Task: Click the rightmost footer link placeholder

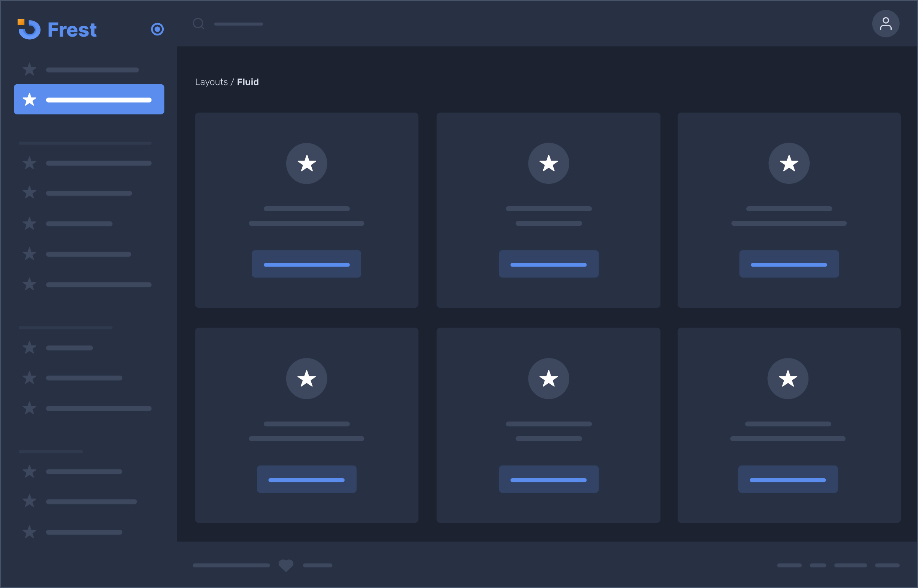Action: [887, 566]
